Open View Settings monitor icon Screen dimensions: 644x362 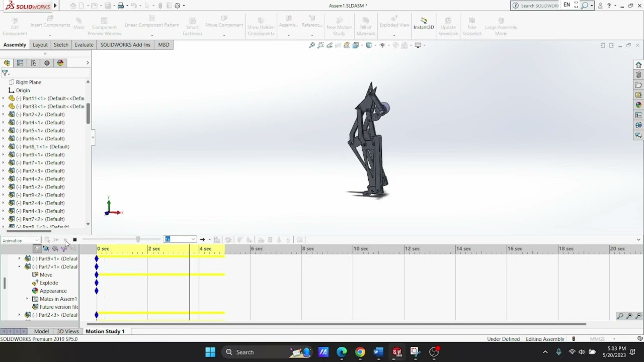(x=418, y=45)
